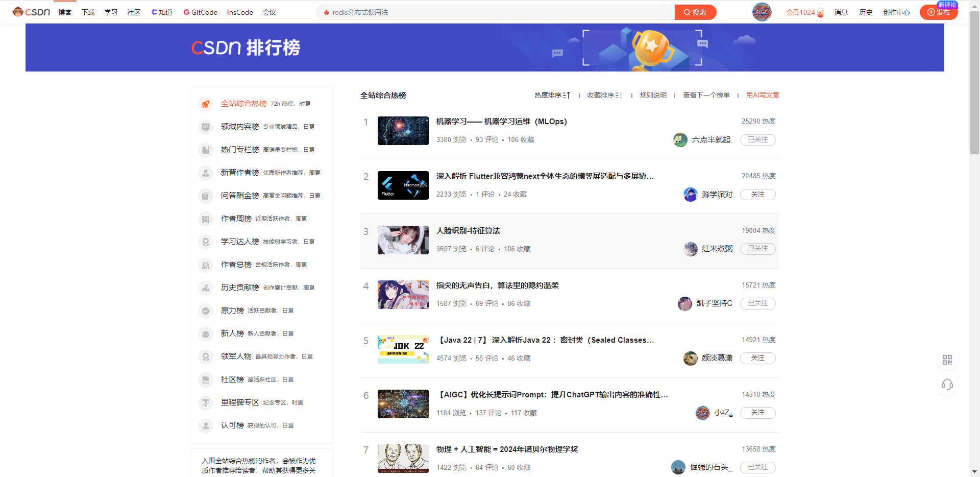
Task: Open article 机器学习—— 机器学习运维（MLOps）
Action: pyautogui.click(x=502, y=122)
